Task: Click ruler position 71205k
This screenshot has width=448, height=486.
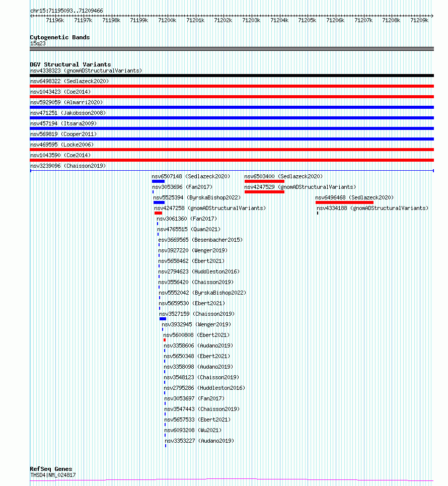Action: tap(307, 20)
